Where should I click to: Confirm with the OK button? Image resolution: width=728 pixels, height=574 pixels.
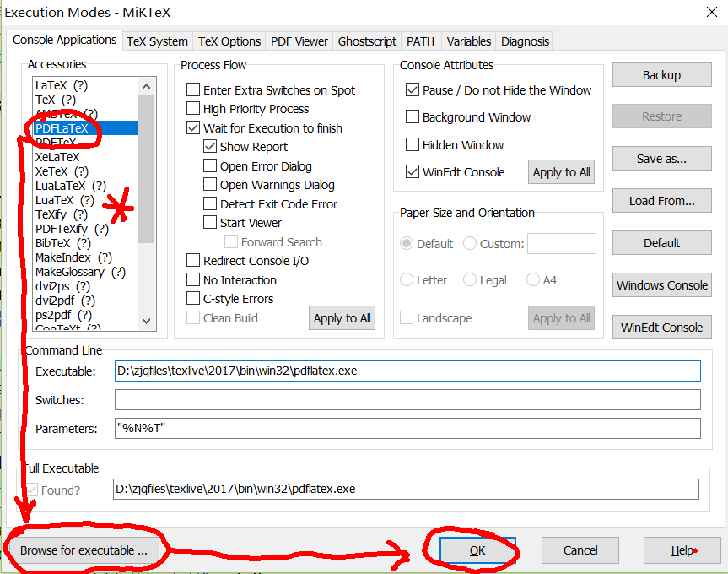click(x=477, y=550)
